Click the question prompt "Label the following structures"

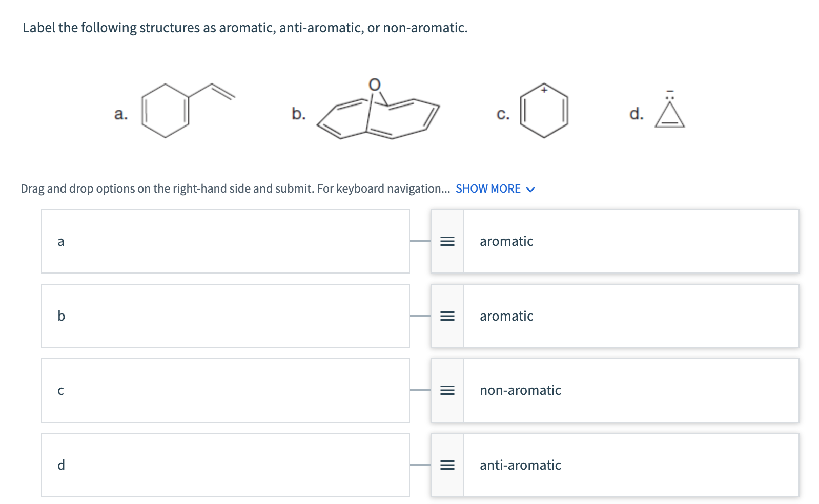point(245,28)
